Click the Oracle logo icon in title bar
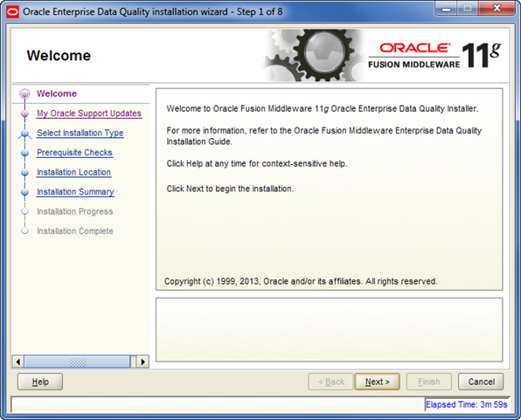This screenshot has height=420, width=521. 12,12
